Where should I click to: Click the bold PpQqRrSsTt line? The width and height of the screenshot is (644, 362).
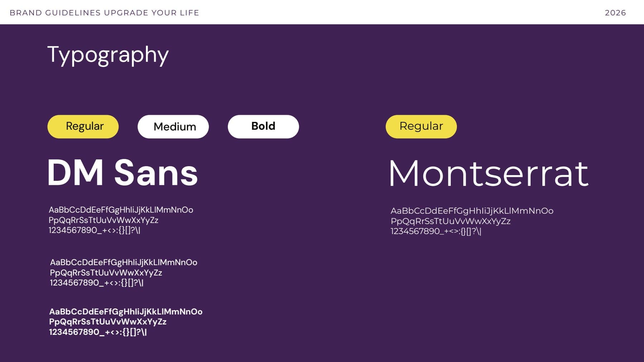(108, 322)
